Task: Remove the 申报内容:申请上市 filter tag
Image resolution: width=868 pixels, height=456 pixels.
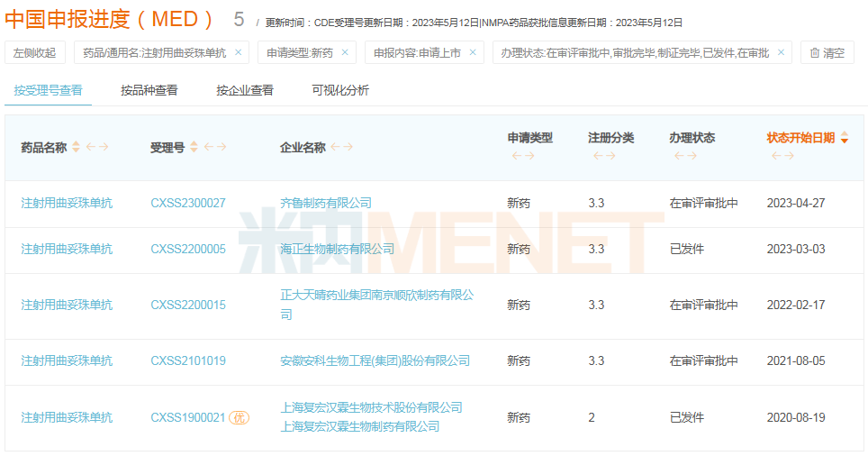Action: coord(473,53)
